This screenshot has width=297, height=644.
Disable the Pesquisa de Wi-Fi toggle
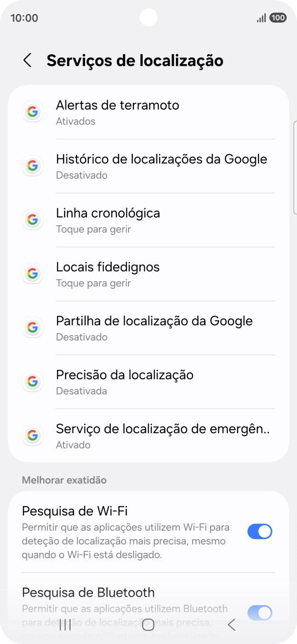(260, 531)
